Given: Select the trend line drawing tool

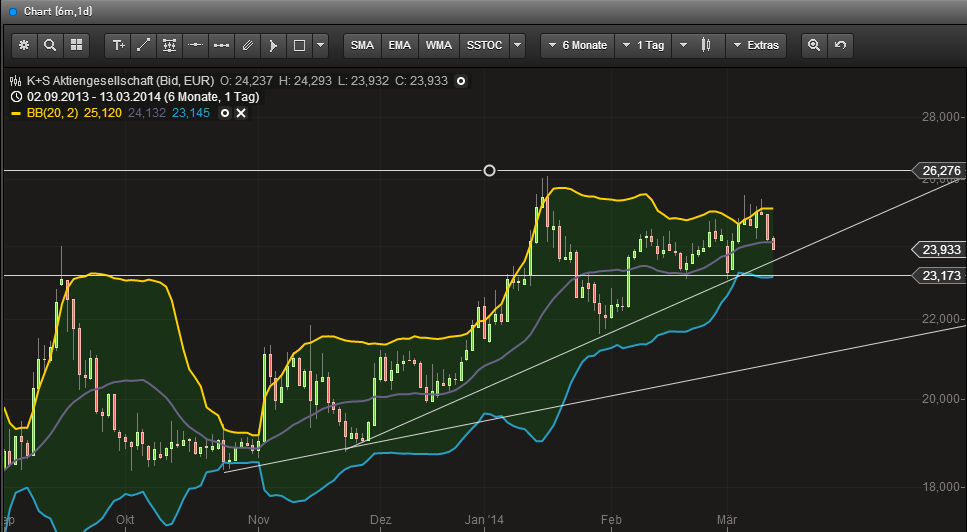Looking at the screenshot, I should (144, 45).
